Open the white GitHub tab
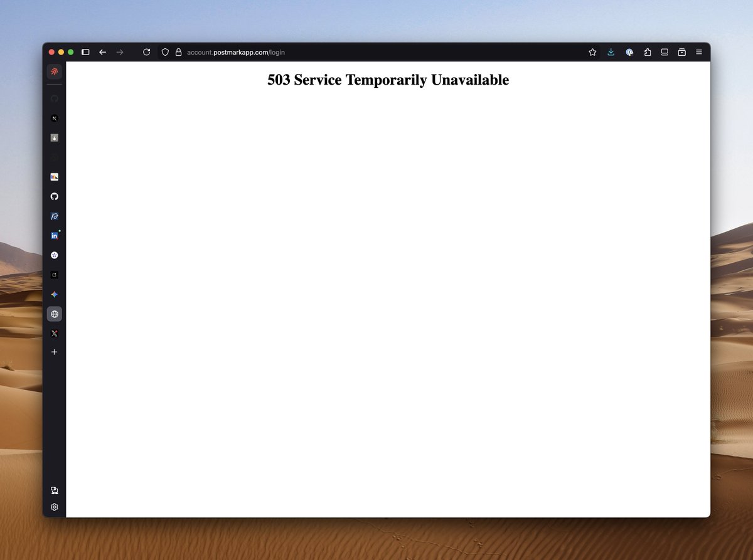The image size is (753, 560). pos(54,196)
